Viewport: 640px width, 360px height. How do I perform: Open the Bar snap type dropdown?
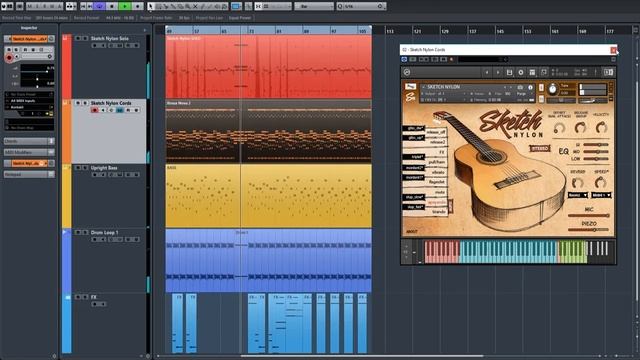[313, 6]
